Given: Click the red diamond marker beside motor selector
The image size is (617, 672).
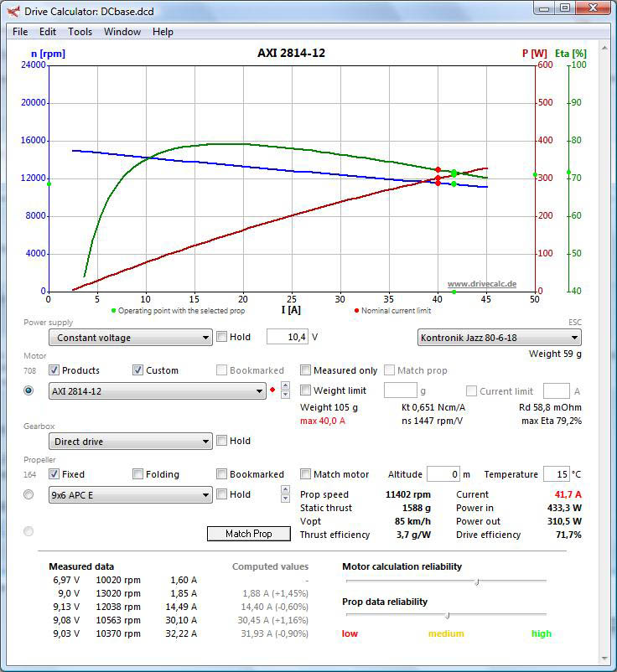Looking at the screenshot, I should coord(272,390).
